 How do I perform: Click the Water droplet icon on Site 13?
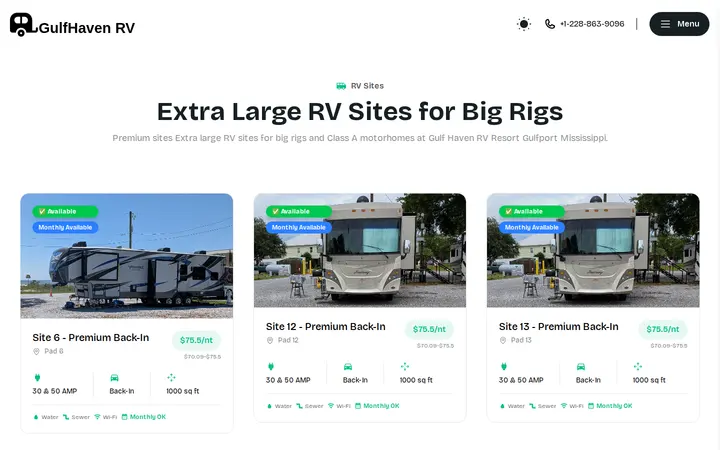pyautogui.click(x=502, y=406)
